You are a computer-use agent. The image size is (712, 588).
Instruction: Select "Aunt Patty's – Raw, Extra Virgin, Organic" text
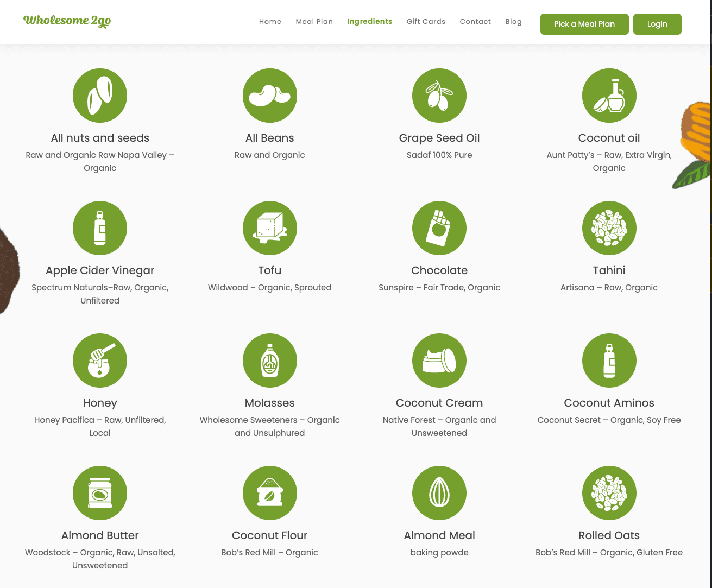point(609,161)
